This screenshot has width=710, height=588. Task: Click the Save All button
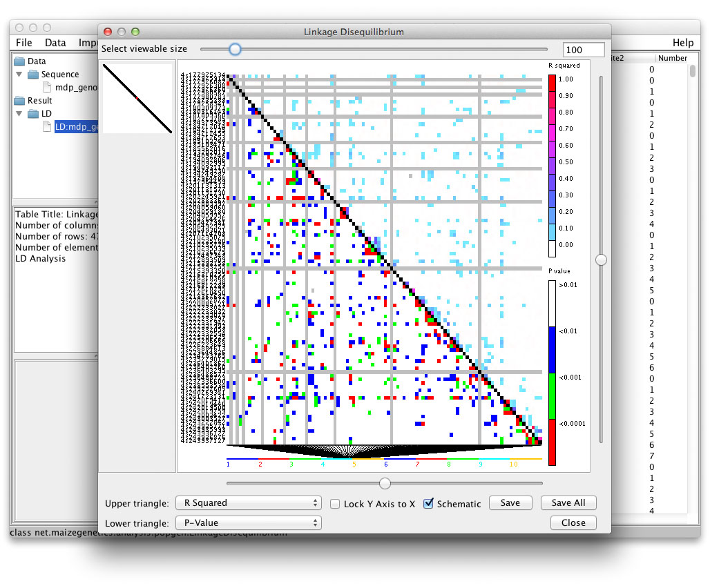pyautogui.click(x=568, y=503)
